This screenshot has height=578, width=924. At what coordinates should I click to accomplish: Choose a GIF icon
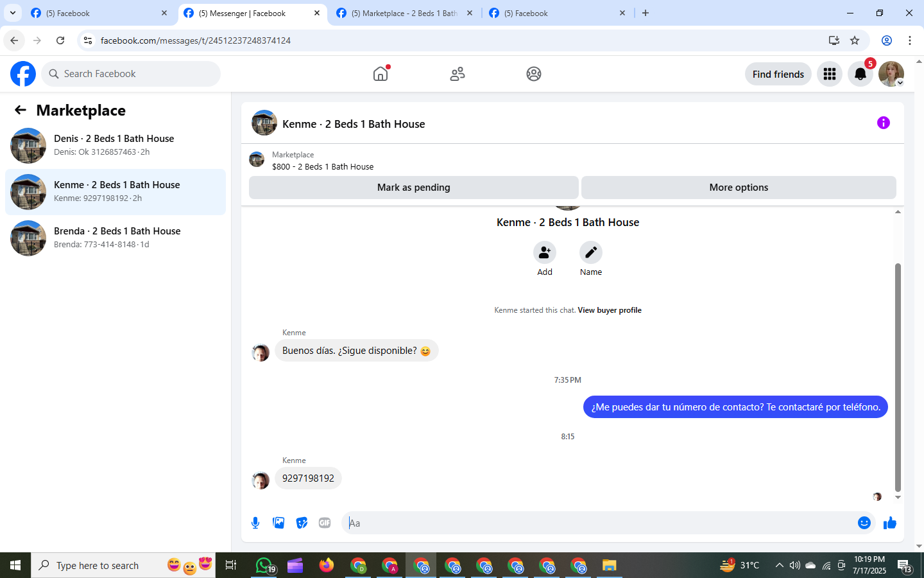tap(325, 523)
